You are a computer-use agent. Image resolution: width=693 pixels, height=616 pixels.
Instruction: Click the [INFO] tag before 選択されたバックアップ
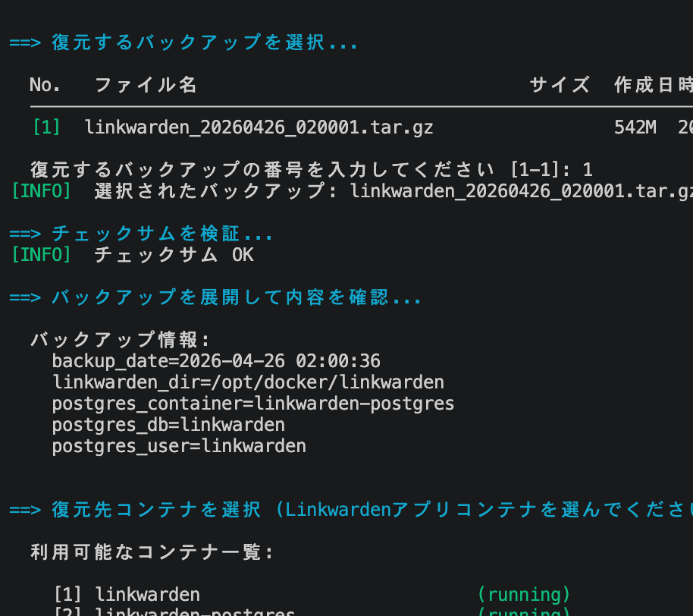pyautogui.click(x=41, y=190)
